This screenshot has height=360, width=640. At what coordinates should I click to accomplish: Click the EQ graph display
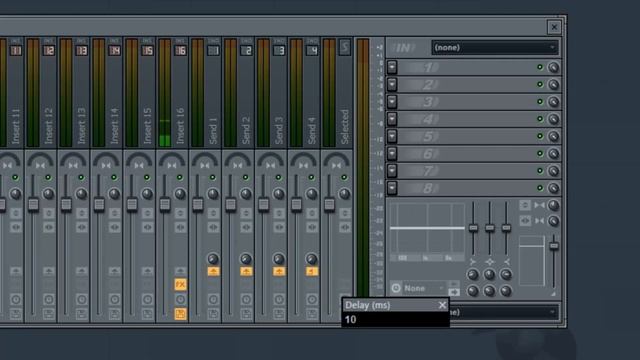point(427,231)
